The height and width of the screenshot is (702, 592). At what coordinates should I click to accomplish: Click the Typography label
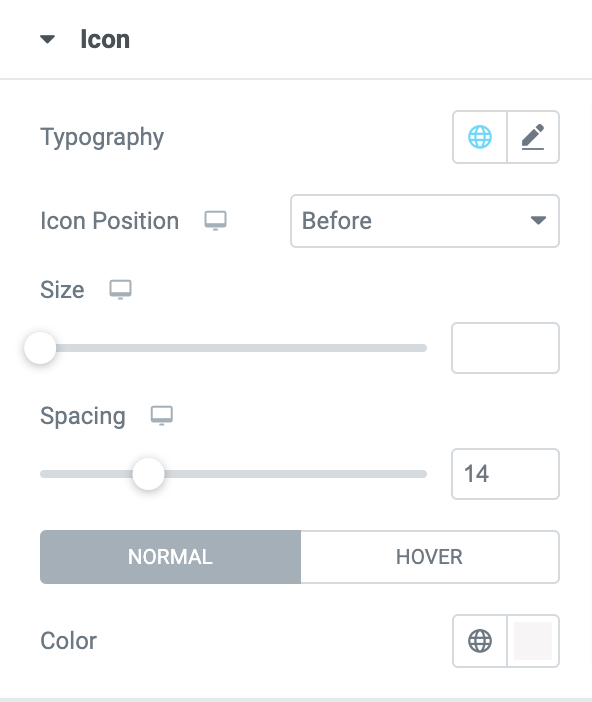tap(102, 137)
